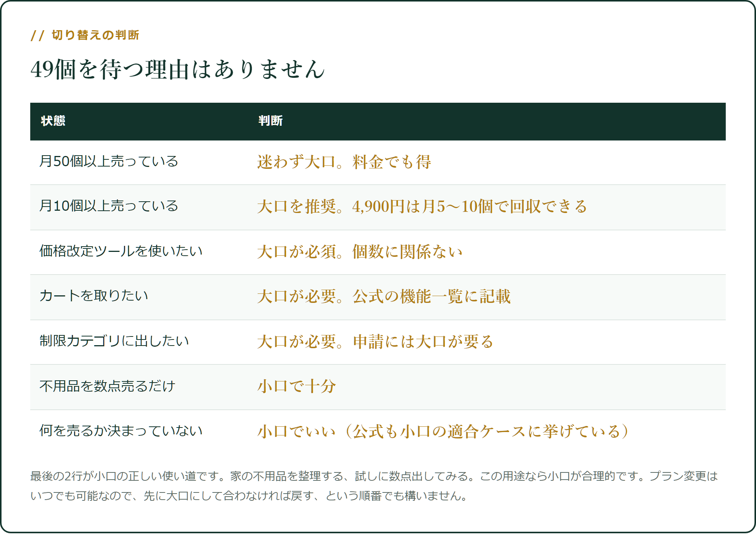Click the text '大口を推奨。4,900円は月5〜10個で回収できる'
Viewport: 756px width, 534px height.
point(422,207)
